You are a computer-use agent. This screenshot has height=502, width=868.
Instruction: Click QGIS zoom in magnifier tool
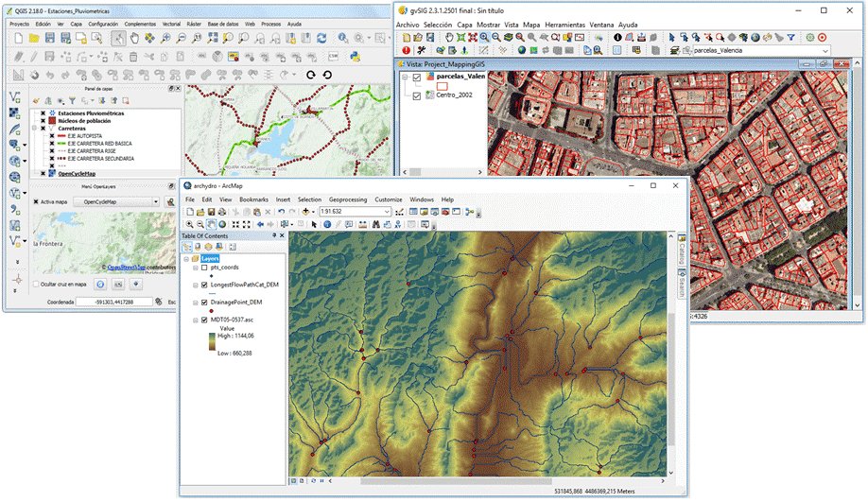[165, 38]
